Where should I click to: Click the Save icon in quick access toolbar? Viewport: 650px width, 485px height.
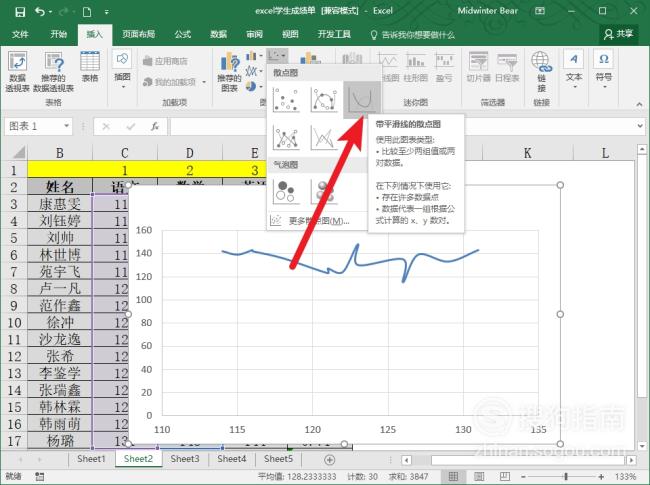pyautogui.click(x=19, y=12)
